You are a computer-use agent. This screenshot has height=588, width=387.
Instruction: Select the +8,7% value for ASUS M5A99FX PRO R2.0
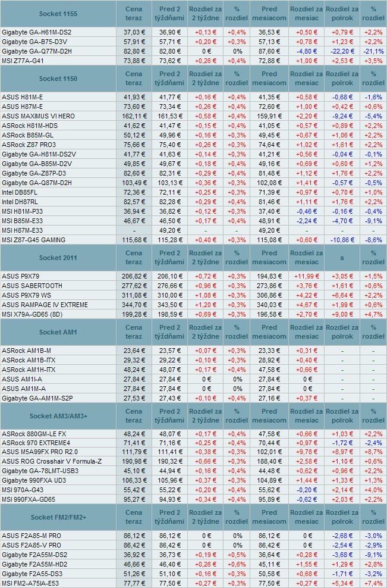pyautogui.click(x=373, y=452)
